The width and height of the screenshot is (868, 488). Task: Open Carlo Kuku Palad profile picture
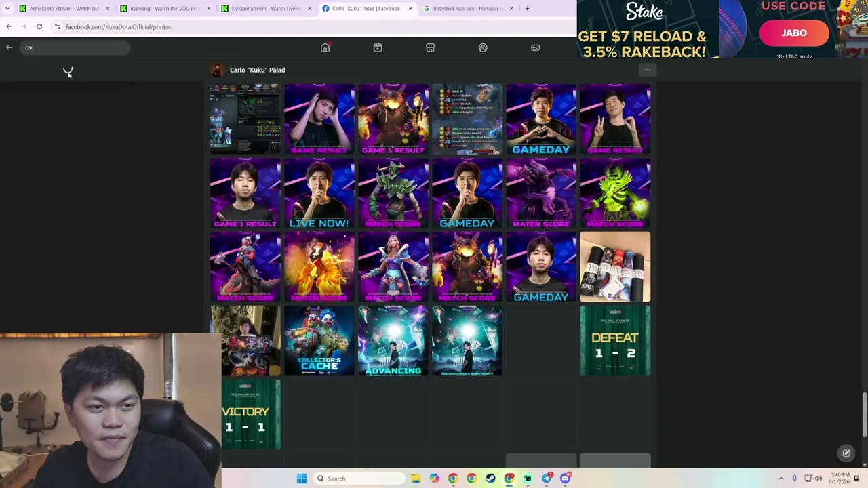pos(217,70)
